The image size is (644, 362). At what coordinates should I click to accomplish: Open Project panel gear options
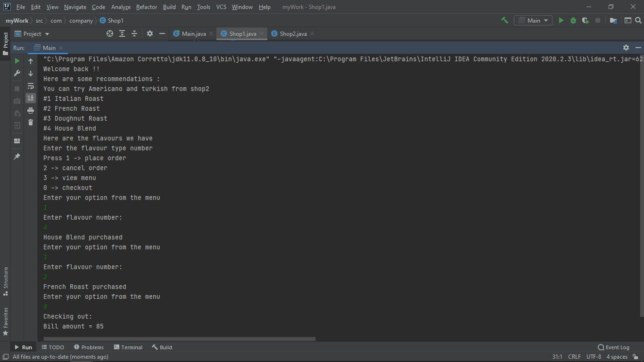pos(150,33)
